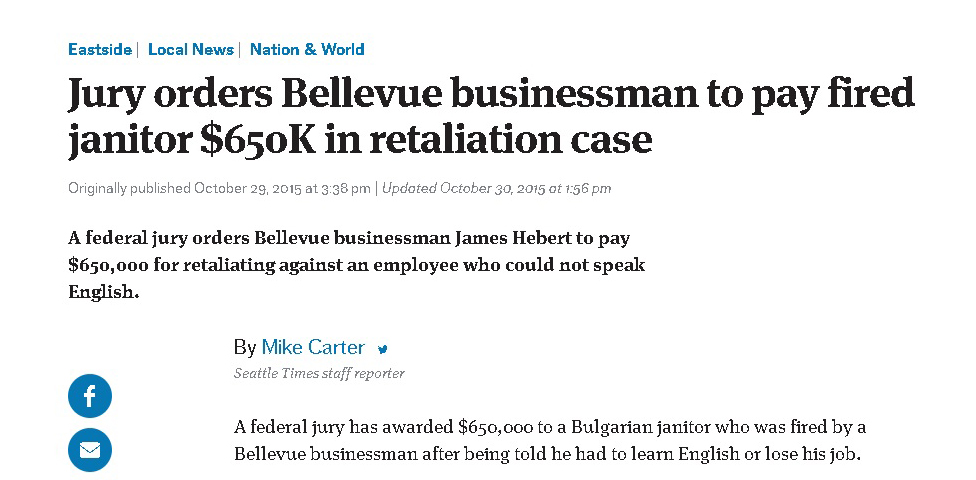The width and height of the screenshot is (976, 480).
Task: Go to the Local News section
Action: click(x=191, y=49)
